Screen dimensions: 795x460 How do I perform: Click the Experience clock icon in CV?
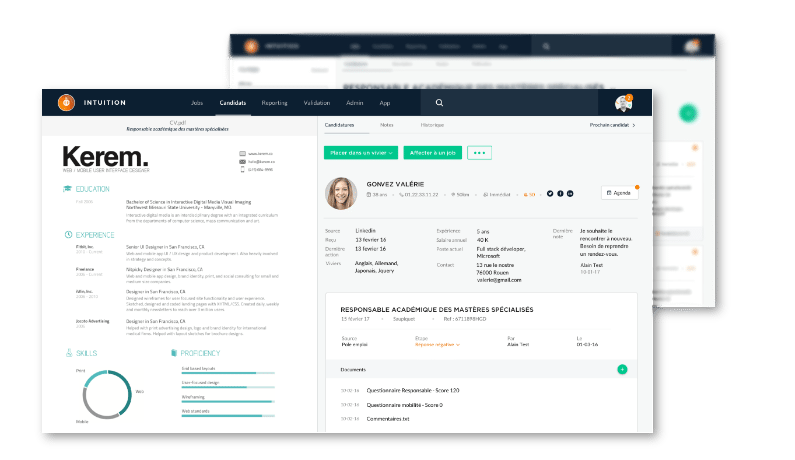tap(68, 235)
